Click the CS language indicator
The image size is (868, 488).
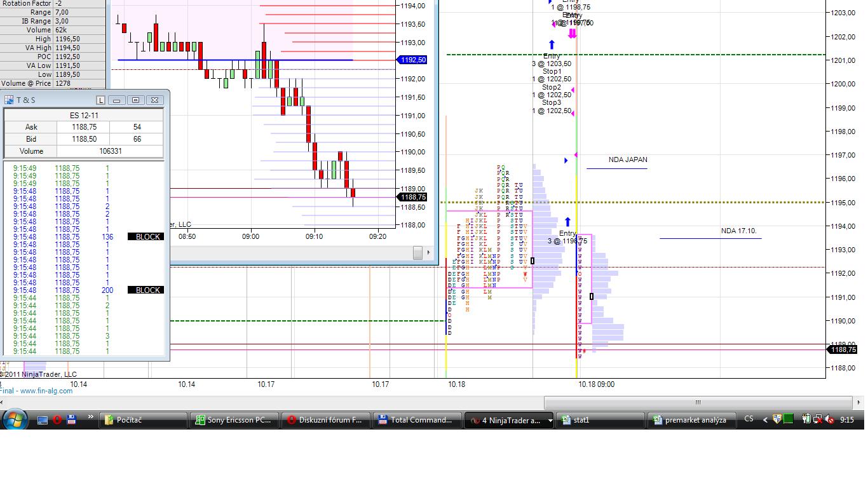(749, 419)
